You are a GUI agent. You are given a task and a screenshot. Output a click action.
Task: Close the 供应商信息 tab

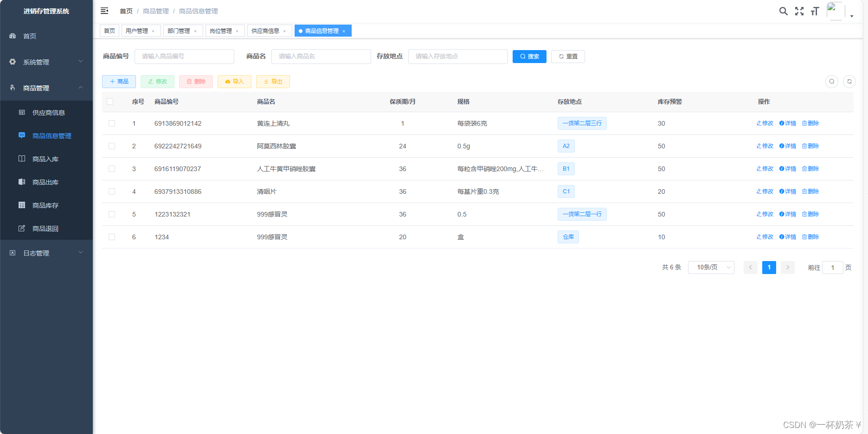click(284, 31)
